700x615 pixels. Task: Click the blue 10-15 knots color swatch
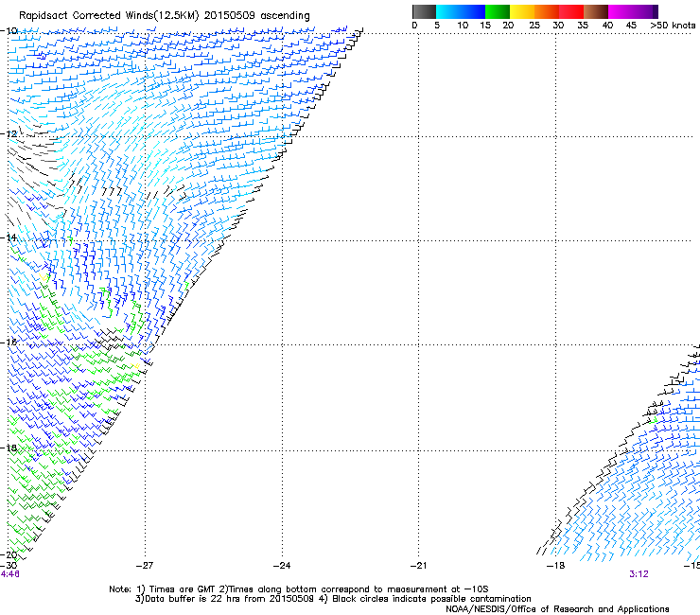coord(473,11)
